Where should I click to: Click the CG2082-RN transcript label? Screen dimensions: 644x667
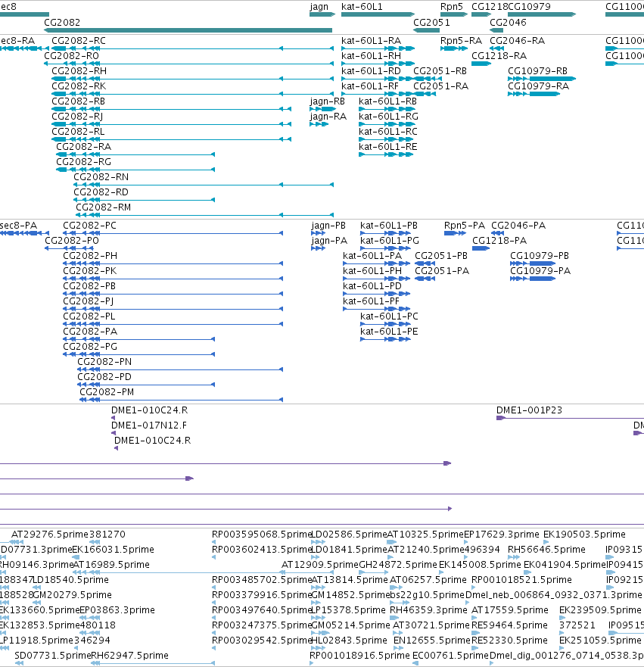[x=101, y=177]
